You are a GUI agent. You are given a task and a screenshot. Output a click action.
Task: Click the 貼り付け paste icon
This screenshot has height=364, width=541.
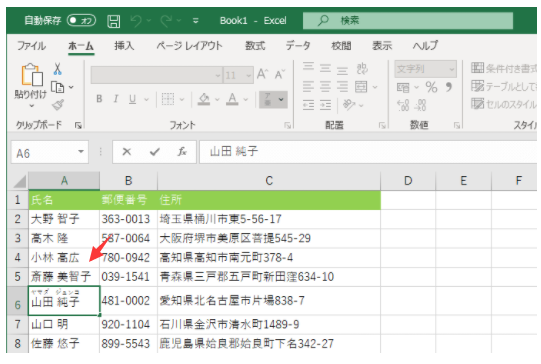tap(32, 75)
